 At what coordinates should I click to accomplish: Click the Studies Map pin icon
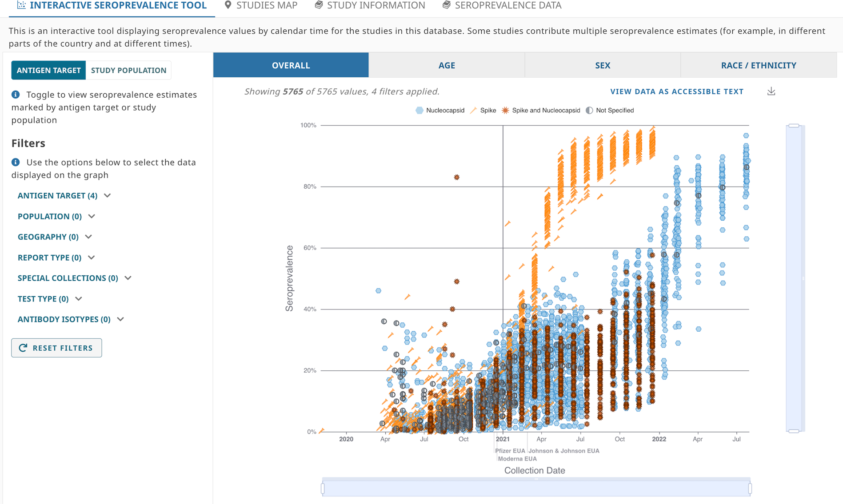click(228, 5)
